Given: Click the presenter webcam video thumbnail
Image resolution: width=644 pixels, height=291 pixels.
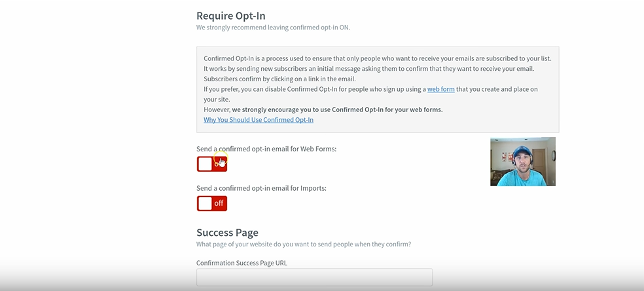Looking at the screenshot, I should tap(523, 161).
